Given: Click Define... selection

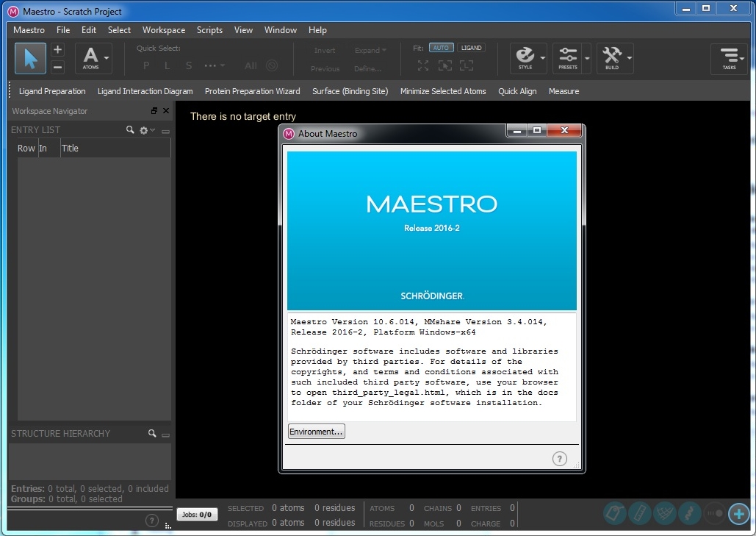Looking at the screenshot, I should tap(367, 68).
